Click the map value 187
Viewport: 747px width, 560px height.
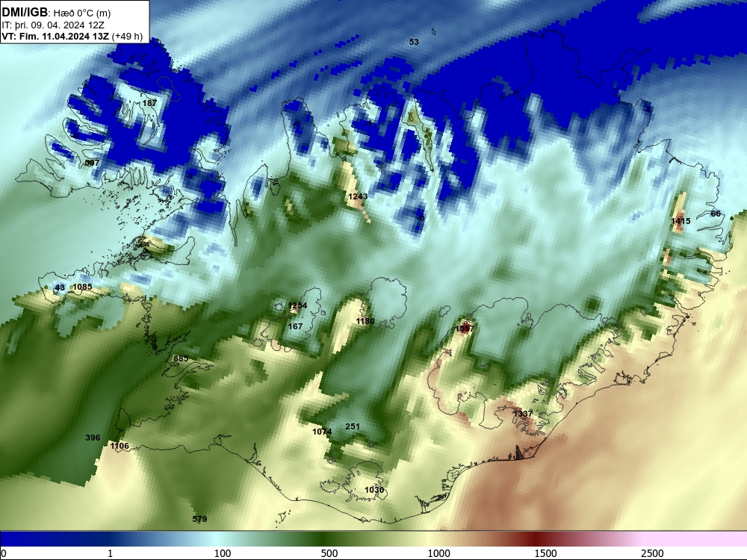pos(149,103)
